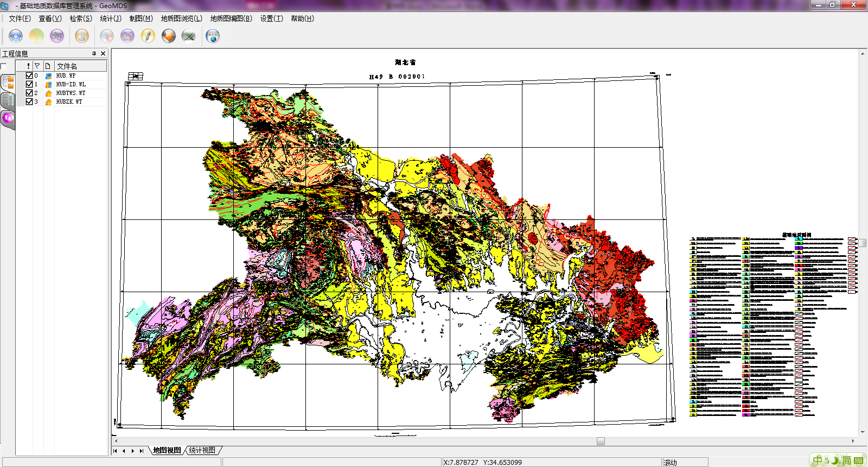This screenshot has height=467, width=868.
Task: Click the purple binoculars search icon
Action: pos(57,36)
